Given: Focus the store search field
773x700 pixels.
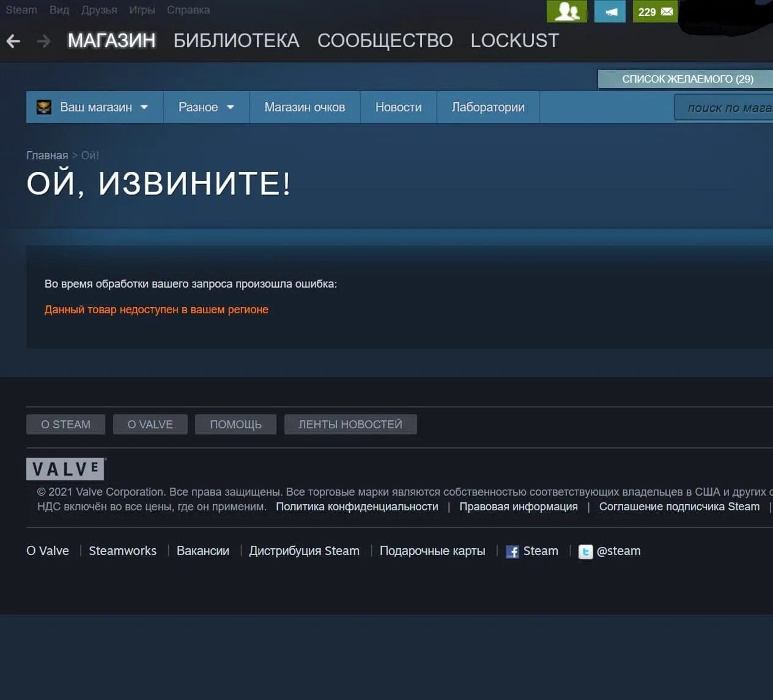Looking at the screenshot, I should click(723, 108).
